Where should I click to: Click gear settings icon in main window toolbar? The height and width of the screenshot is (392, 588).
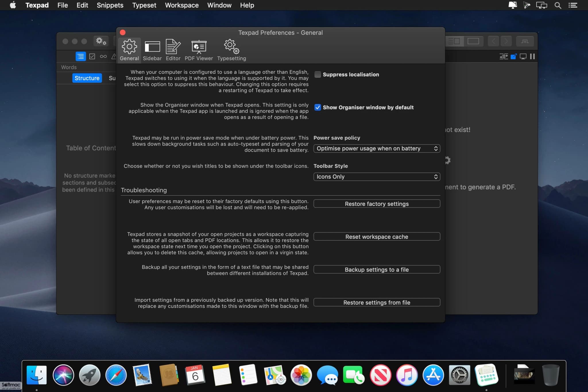pos(101,41)
